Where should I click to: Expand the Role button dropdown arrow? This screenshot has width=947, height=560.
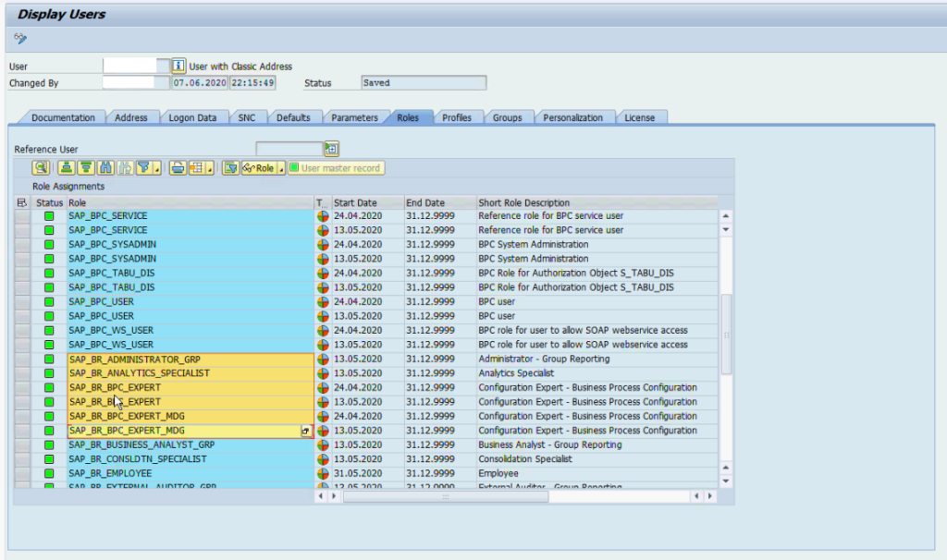tap(281, 168)
